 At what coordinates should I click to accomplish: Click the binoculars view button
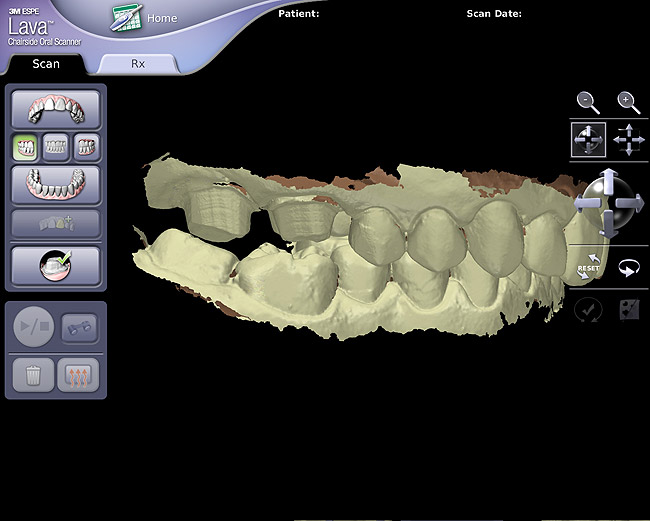[x=79, y=327]
